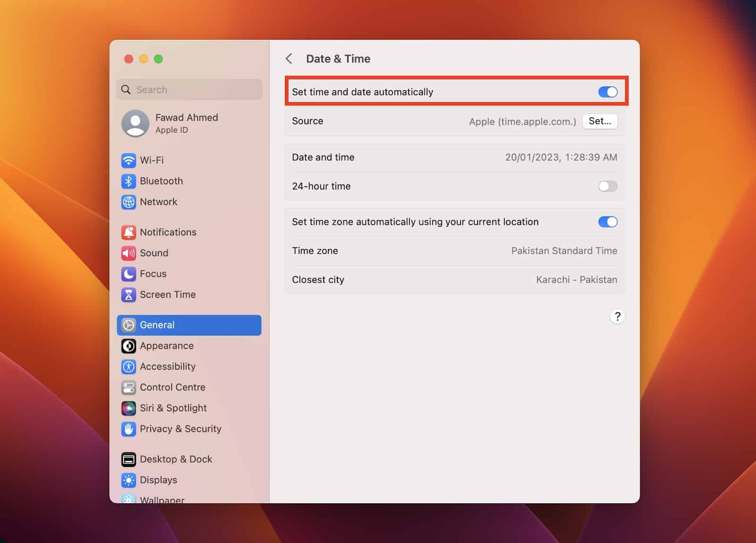Screen dimensions: 756x543
Task: Click the Bluetooth sidebar icon
Action: [x=129, y=181]
